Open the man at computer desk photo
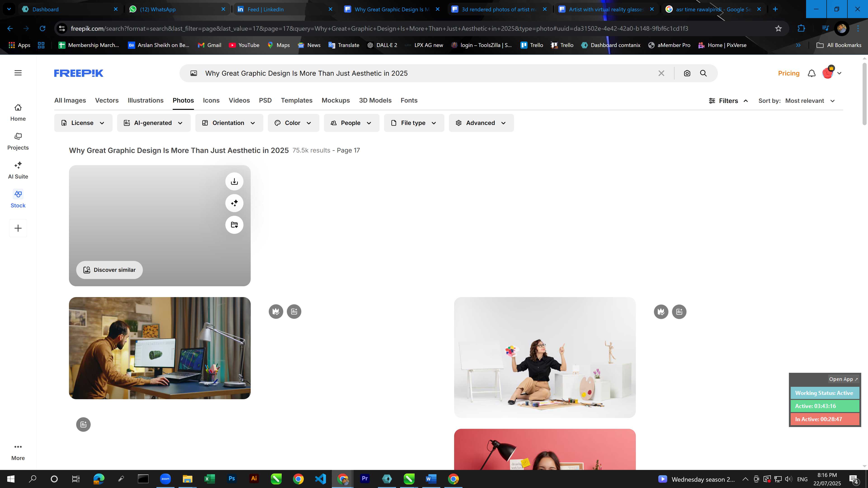Viewport: 868px width, 488px height. [160, 348]
